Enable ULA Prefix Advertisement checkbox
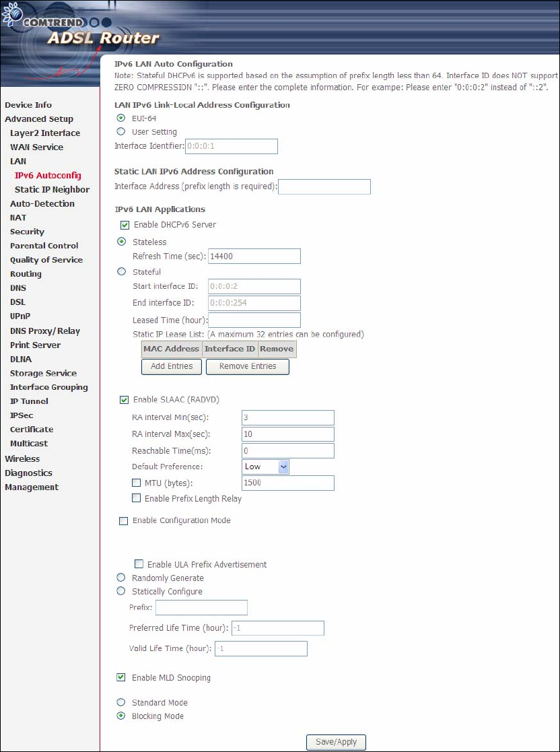 coord(139,564)
